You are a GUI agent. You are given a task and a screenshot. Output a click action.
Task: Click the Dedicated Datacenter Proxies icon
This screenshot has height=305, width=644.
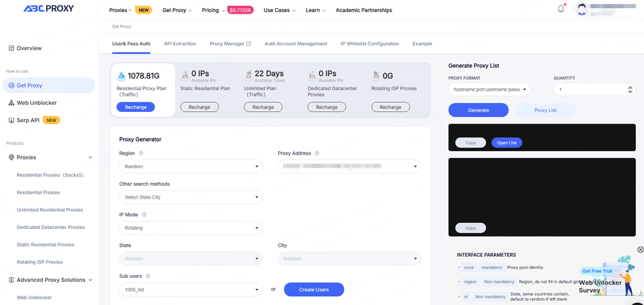pyautogui.click(x=312, y=75)
